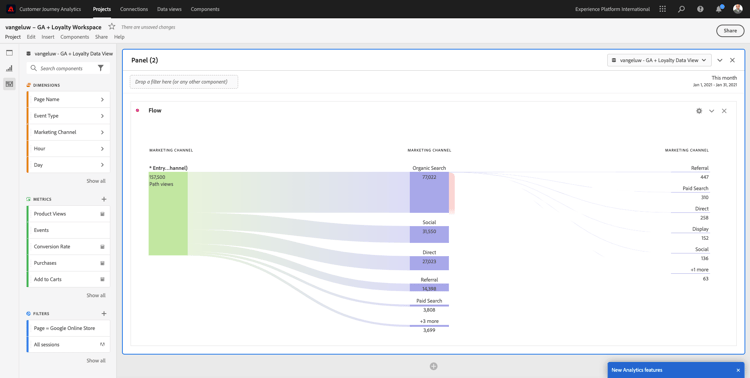Switch to the Connections tab

click(134, 9)
